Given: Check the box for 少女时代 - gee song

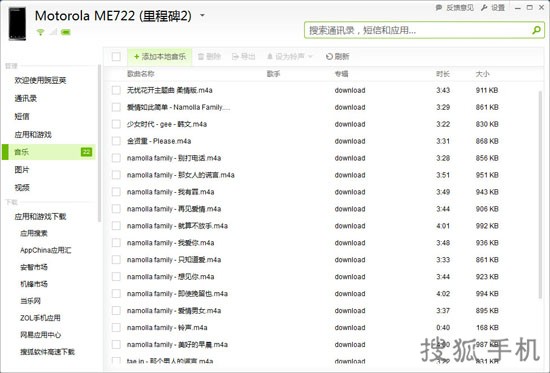Looking at the screenshot, I should pyautogui.click(x=116, y=124).
